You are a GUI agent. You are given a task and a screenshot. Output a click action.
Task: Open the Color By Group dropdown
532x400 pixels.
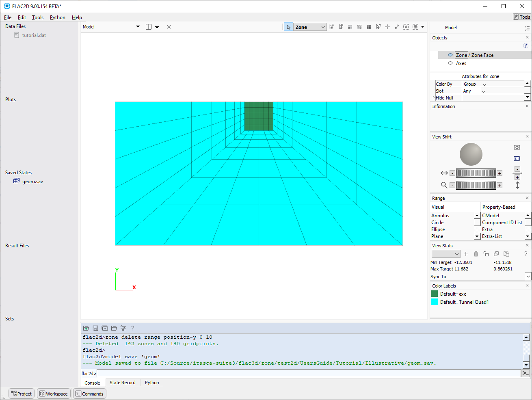point(484,84)
